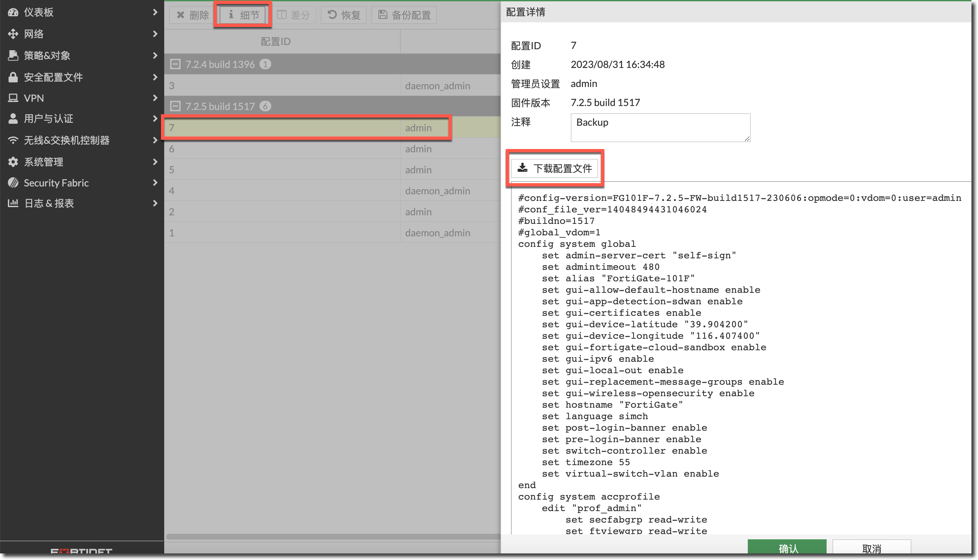This screenshot has height=560, width=978.
Task: Click the System gear icon in sidebar
Action: 13,162
